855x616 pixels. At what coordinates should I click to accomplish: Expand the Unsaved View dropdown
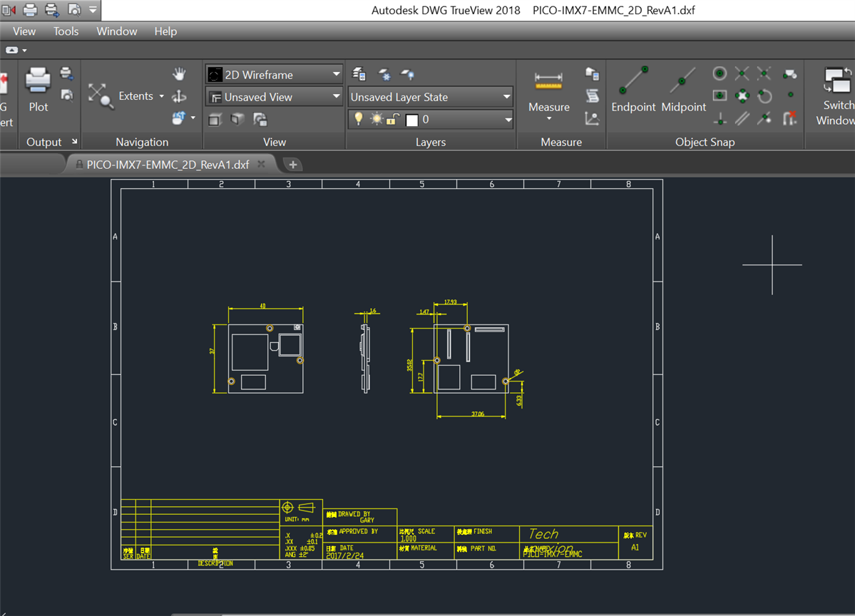(x=274, y=97)
